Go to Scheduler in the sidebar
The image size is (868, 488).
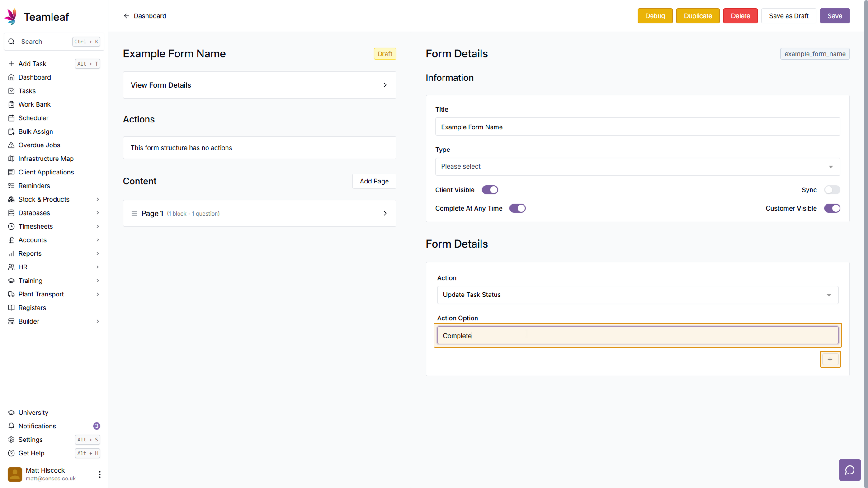(33, 118)
